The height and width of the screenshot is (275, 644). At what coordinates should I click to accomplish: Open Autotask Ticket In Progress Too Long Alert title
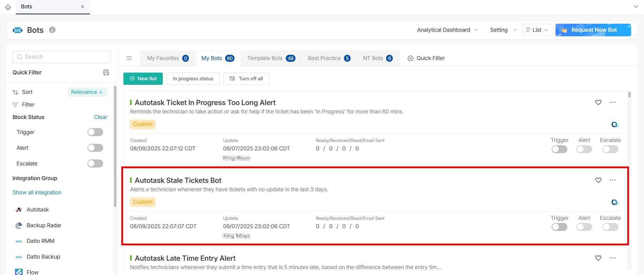point(205,103)
